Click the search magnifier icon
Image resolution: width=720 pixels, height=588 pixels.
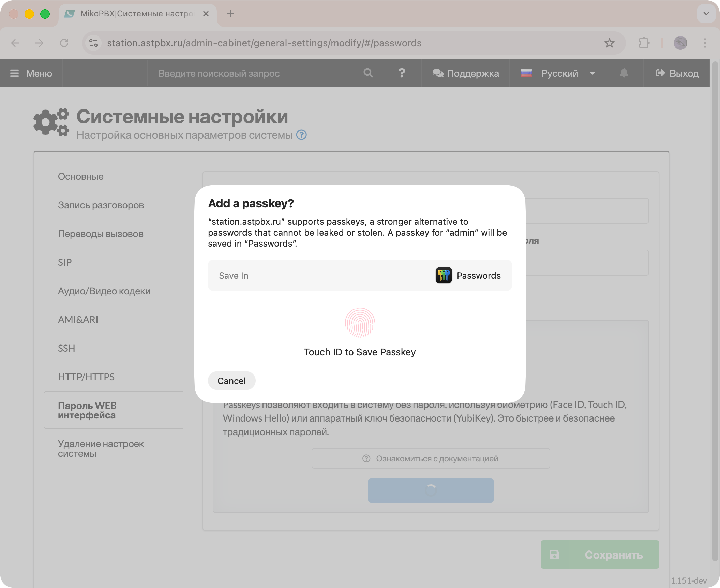coord(368,73)
